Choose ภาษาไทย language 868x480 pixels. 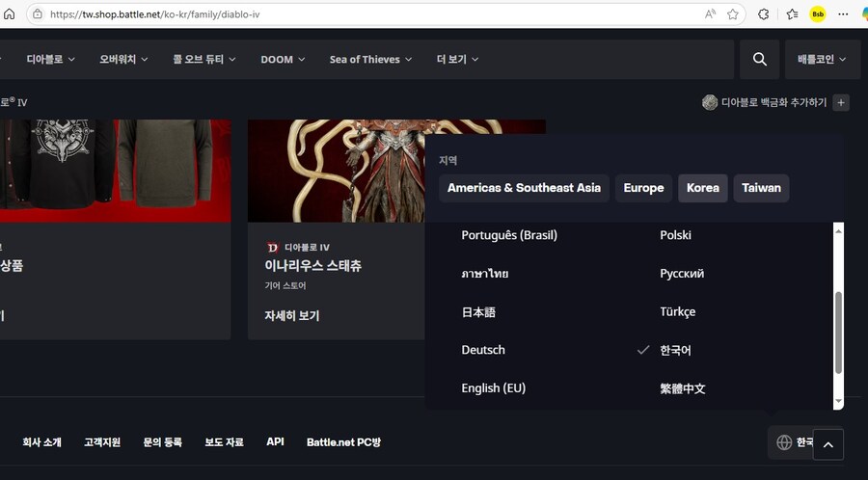pyautogui.click(x=485, y=274)
